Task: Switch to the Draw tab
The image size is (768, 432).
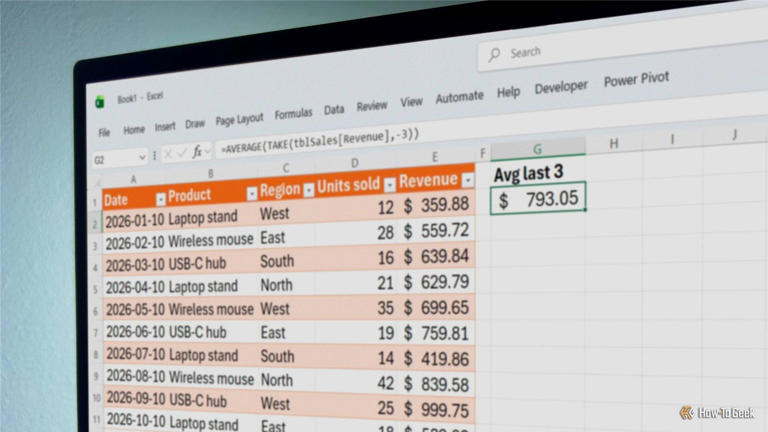Action: click(195, 124)
